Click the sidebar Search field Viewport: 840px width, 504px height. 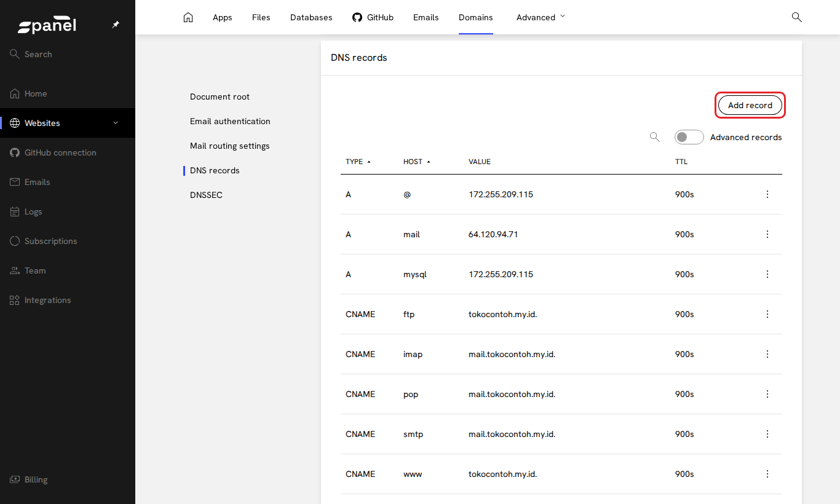click(x=68, y=54)
